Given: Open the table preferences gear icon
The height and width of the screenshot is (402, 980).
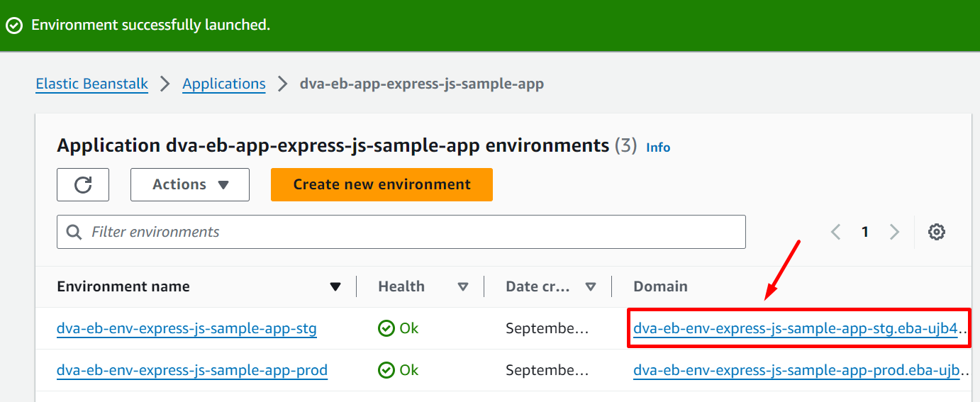Looking at the screenshot, I should [937, 232].
